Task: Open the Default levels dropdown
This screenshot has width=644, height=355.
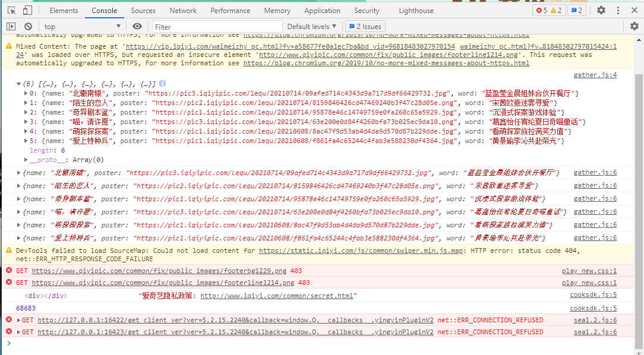Action: pyautogui.click(x=311, y=26)
